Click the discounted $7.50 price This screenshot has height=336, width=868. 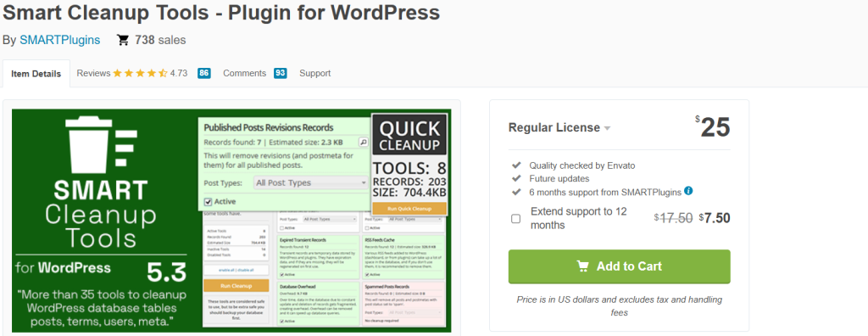(x=715, y=218)
